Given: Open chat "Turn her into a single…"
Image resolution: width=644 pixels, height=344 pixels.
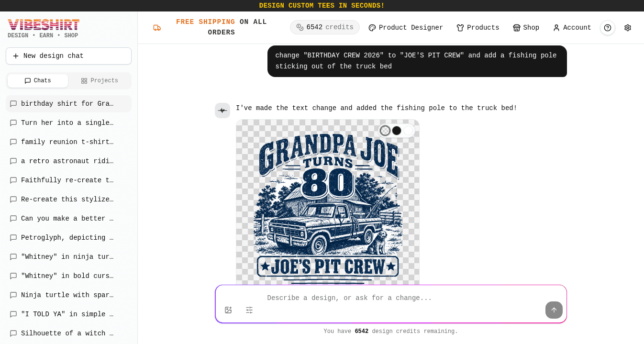Looking at the screenshot, I should click(x=68, y=123).
